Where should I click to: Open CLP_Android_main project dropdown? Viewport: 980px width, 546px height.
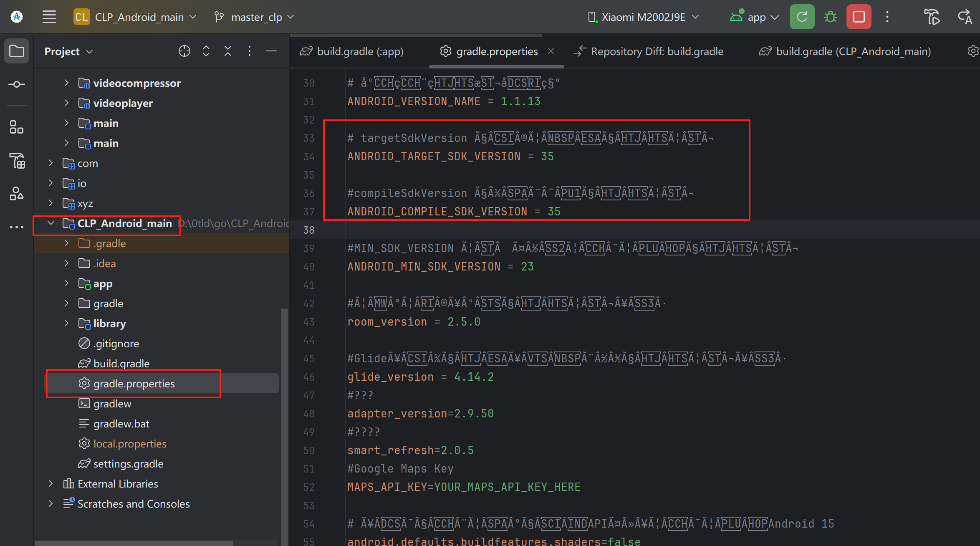[x=135, y=17]
